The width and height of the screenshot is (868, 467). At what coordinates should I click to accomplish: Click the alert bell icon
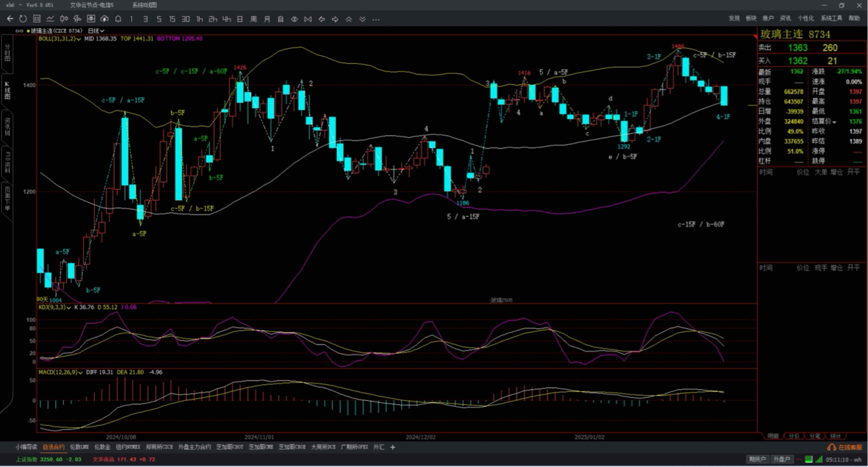pyautogui.click(x=118, y=19)
